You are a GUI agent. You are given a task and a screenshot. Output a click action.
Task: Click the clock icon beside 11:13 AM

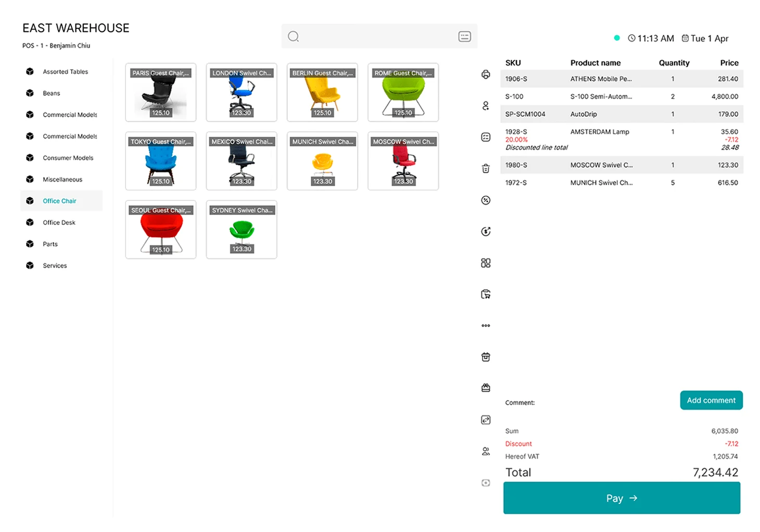631,38
